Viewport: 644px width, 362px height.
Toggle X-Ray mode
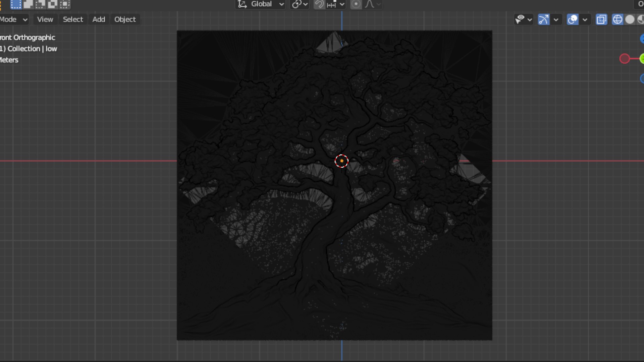click(x=601, y=19)
